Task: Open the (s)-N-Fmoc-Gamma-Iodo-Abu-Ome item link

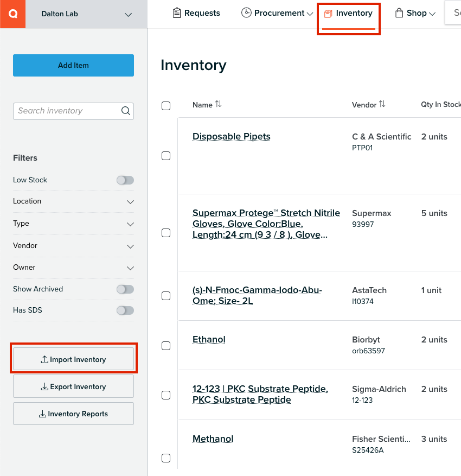Action: coord(257,295)
